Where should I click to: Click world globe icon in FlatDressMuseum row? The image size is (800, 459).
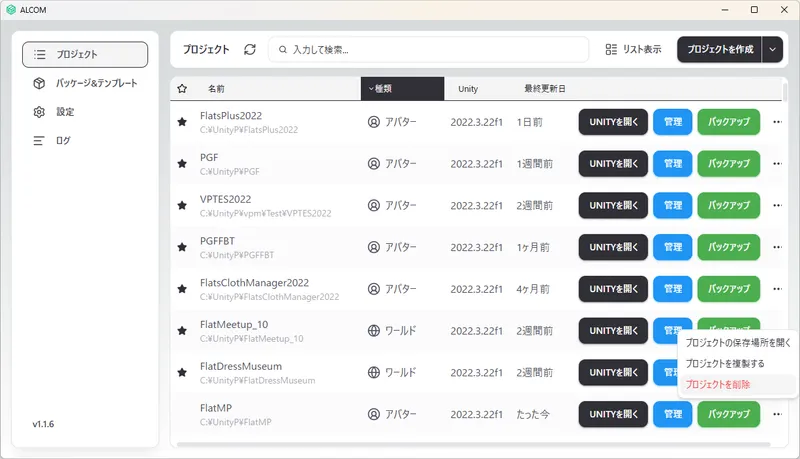tap(374, 373)
